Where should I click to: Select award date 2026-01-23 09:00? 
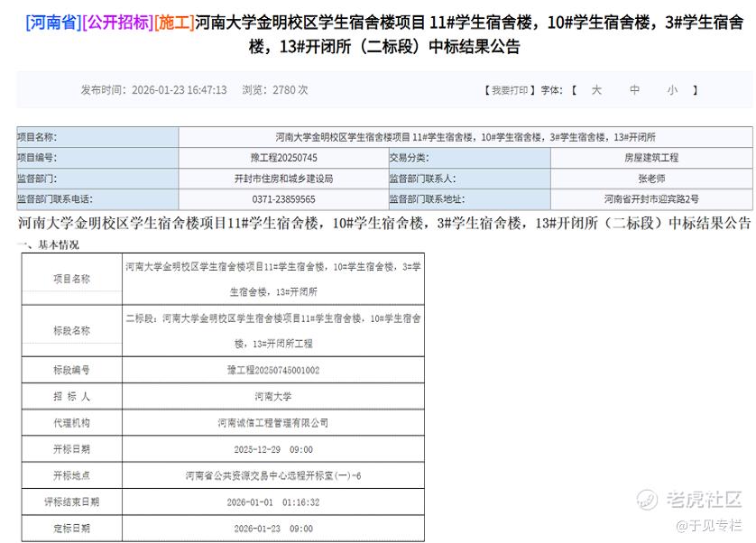point(273,529)
